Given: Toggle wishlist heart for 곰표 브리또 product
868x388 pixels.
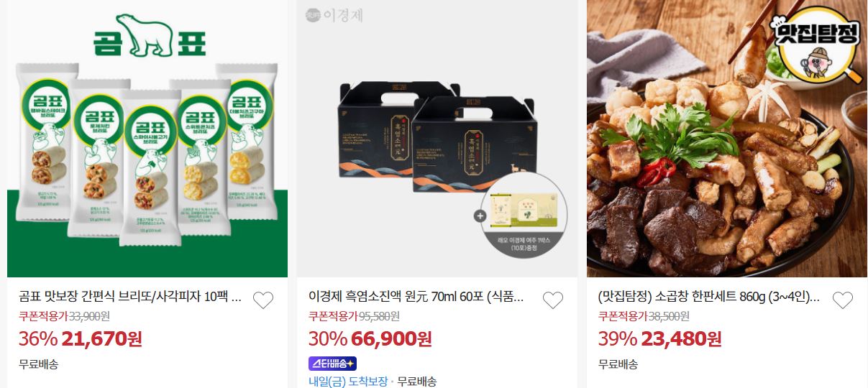Looking at the screenshot, I should [x=263, y=300].
